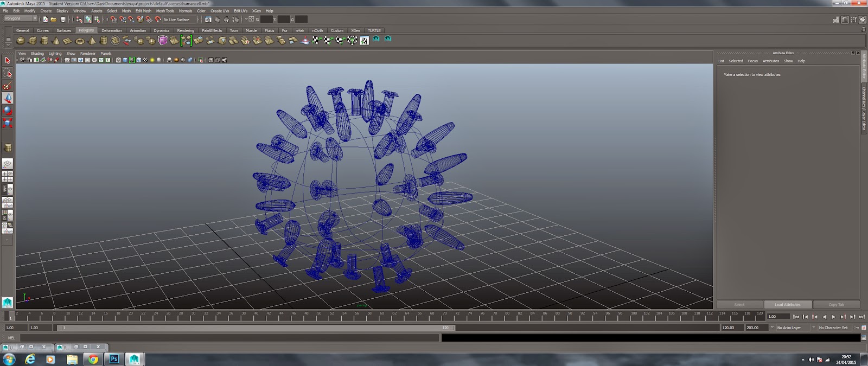Click the Save Scene disk icon
Viewport: 868px width, 366px height.
(x=63, y=19)
